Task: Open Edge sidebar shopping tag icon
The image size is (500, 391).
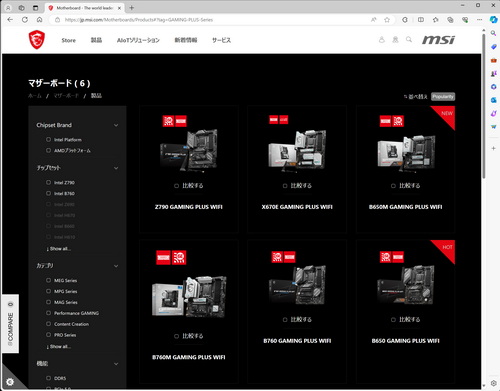Action: 493,47
